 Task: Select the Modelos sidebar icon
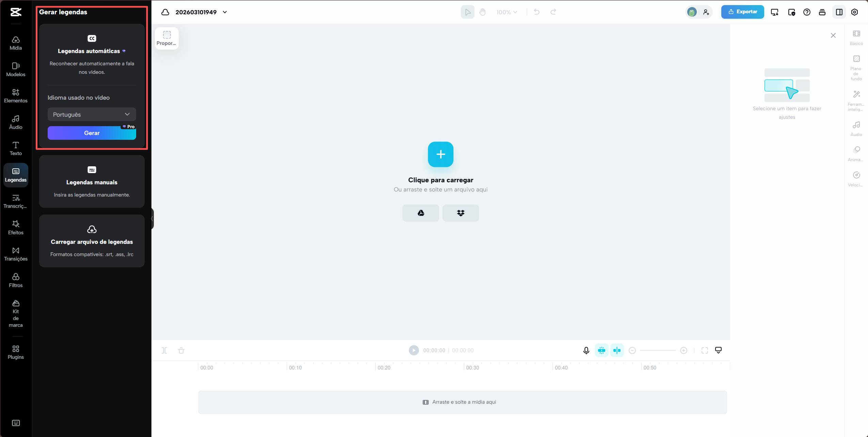tap(16, 69)
